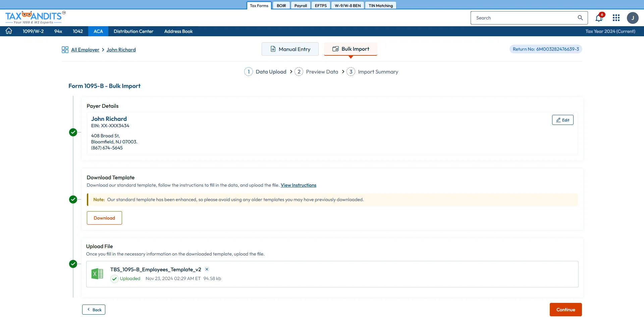The height and width of the screenshot is (320, 644).
Task: Click into the Search field
Action: [x=523, y=18]
